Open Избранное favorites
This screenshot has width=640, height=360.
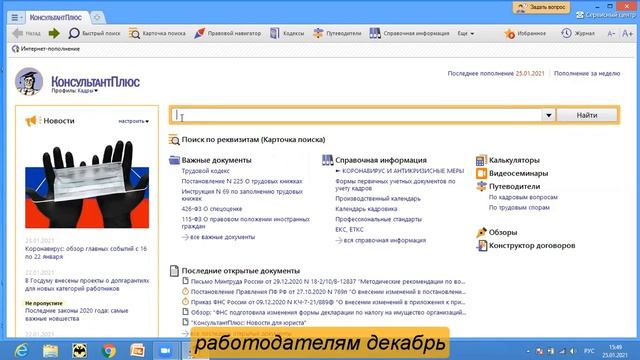pyautogui.click(x=525, y=33)
